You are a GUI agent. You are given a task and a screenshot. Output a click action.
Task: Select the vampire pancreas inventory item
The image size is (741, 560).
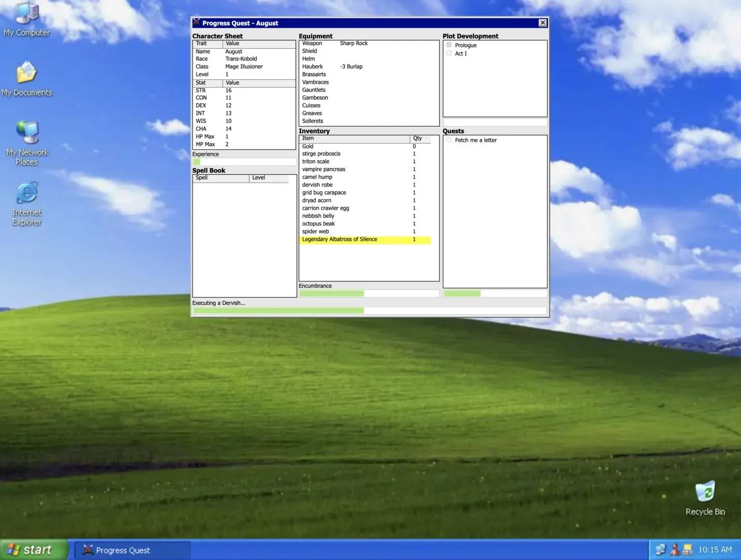coord(324,170)
